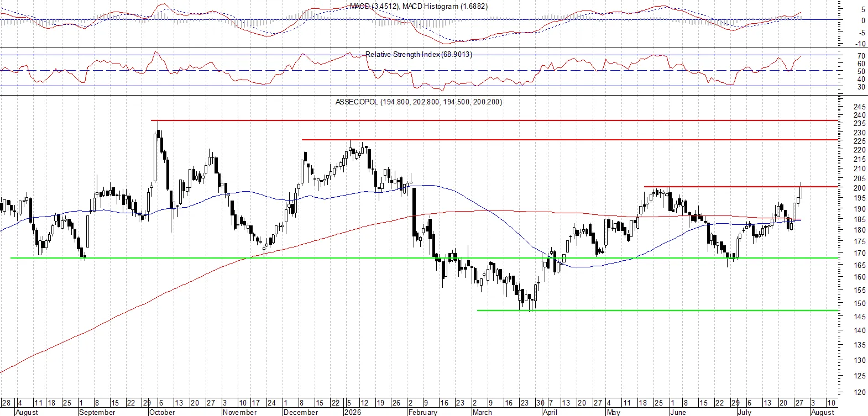Select the November month label
The width and height of the screenshot is (868, 416).
tap(239, 412)
